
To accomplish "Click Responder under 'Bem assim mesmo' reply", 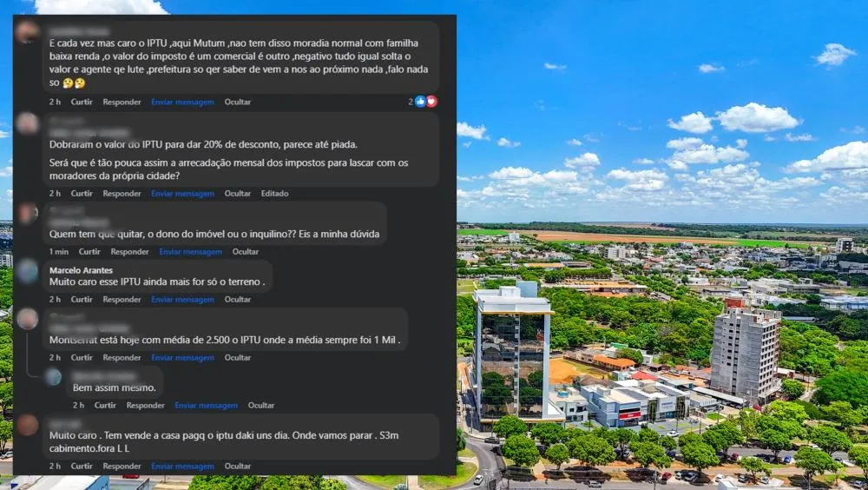I will pyautogui.click(x=145, y=405).
